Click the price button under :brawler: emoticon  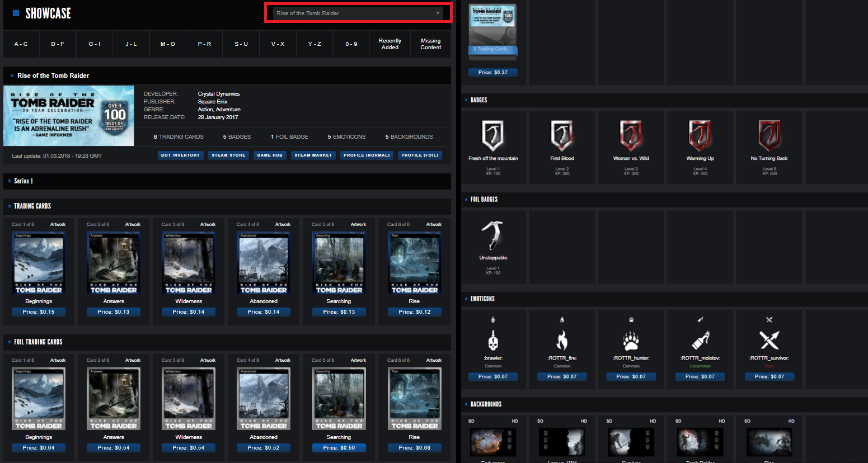493,377
